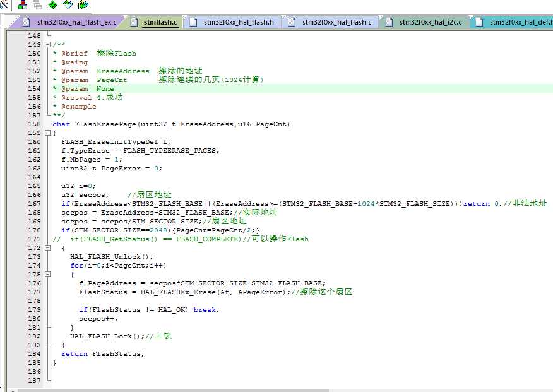The image size is (553, 392).
Task: Open Options for Target magic wand icon
Action: [x=4, y=4]
